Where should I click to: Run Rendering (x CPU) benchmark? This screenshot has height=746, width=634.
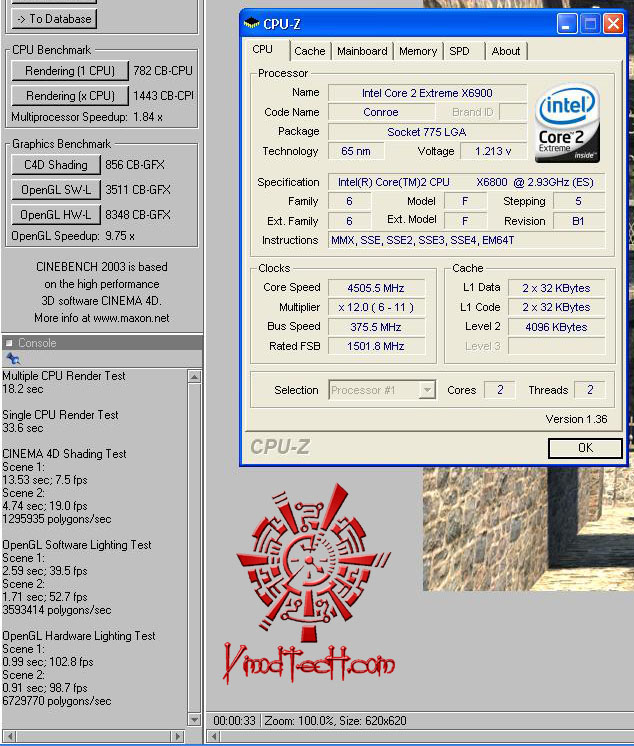click(x=69, y=96)
